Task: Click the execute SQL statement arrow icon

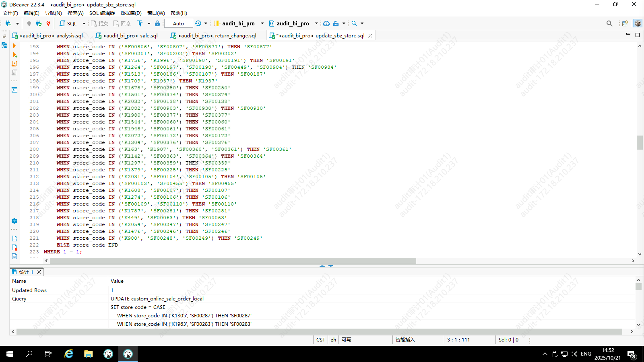Action: [14, 46]
